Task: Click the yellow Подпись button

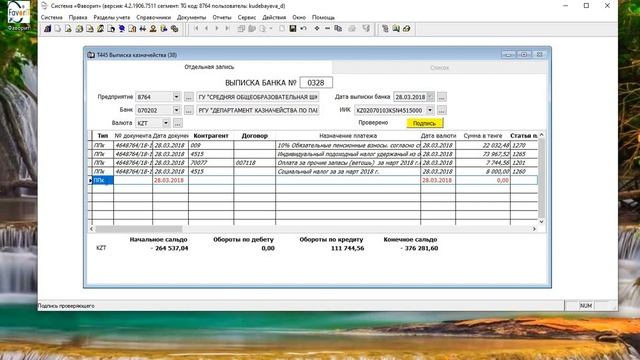Action: [424, 123]
